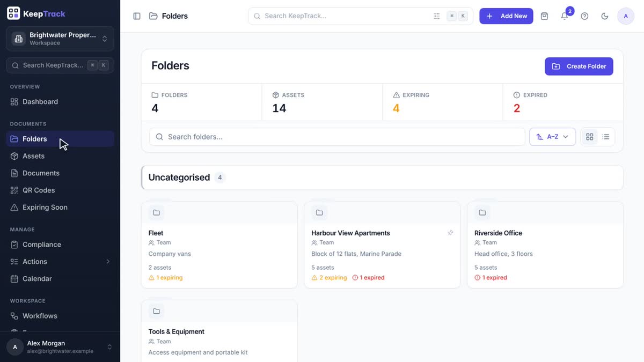The width and height of the screenshot is (644, 362).
Task: Focus the Search folders field
Action: (337, 137)
